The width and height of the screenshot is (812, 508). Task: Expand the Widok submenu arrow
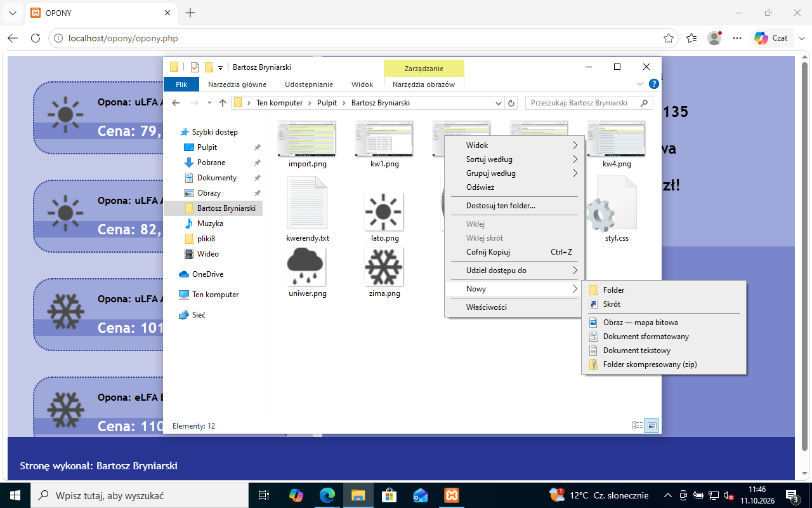point(575,145)
